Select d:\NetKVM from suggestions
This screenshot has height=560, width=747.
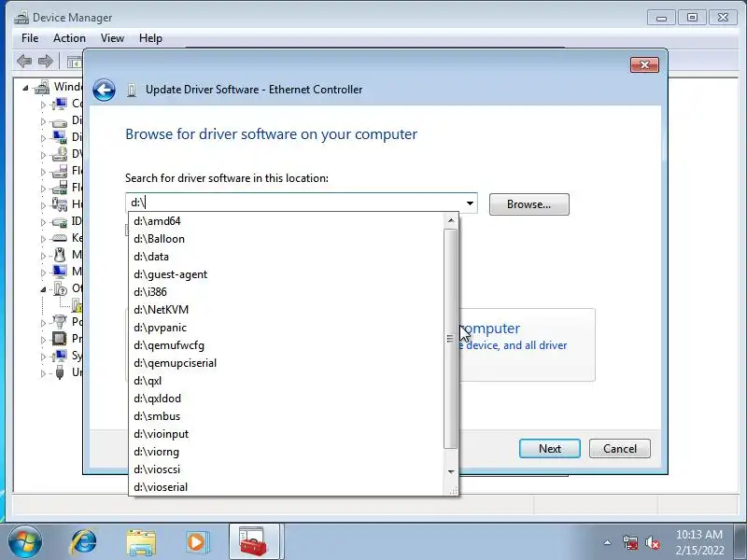(287, 310)
